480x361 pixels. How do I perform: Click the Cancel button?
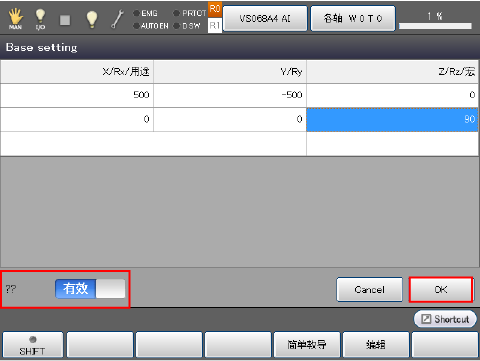point(369,289)
